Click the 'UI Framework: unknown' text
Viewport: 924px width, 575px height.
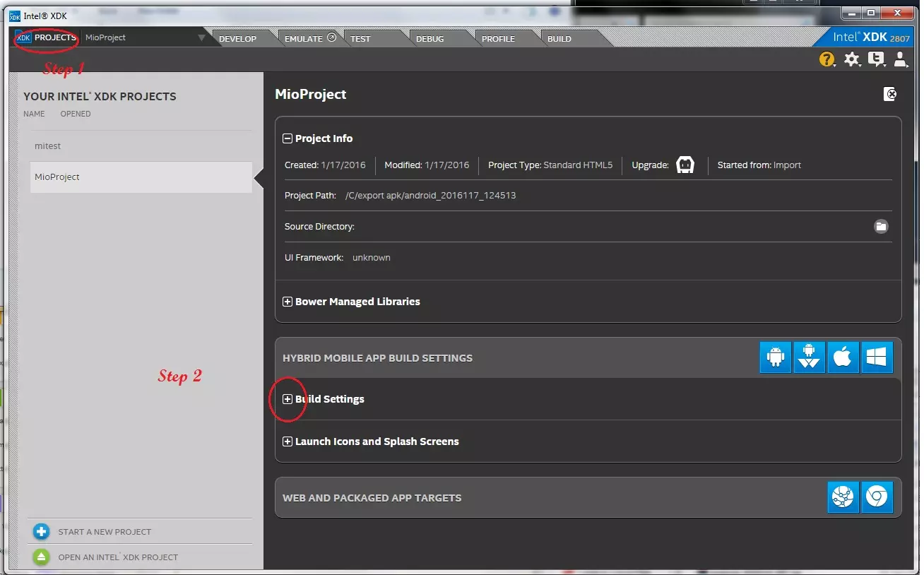(x=338, y=258)
